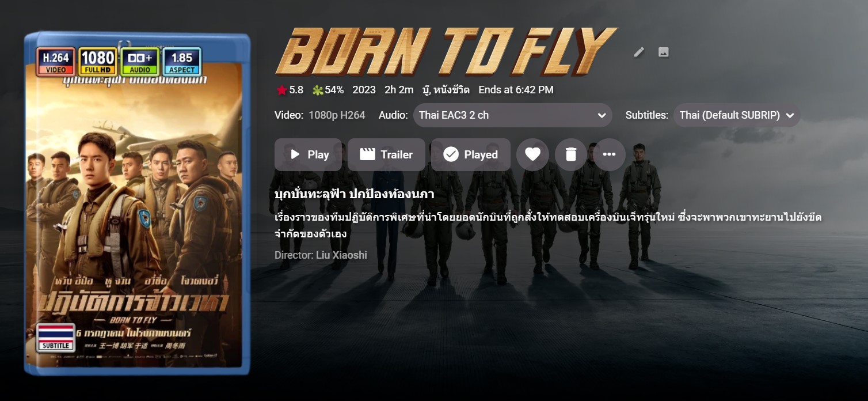The width and height of the screenshot is (868, 401).
Task: Play the Born to Fly movie
Action: tap(308, 154)
